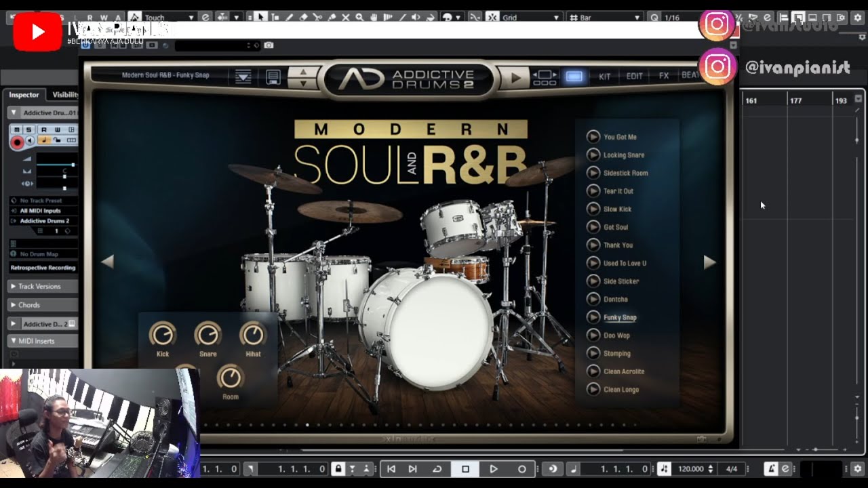The height and width of the screenshot is (488, 868).
Task: Preview the Clean Longo preset
Action: tap(593, 390)
